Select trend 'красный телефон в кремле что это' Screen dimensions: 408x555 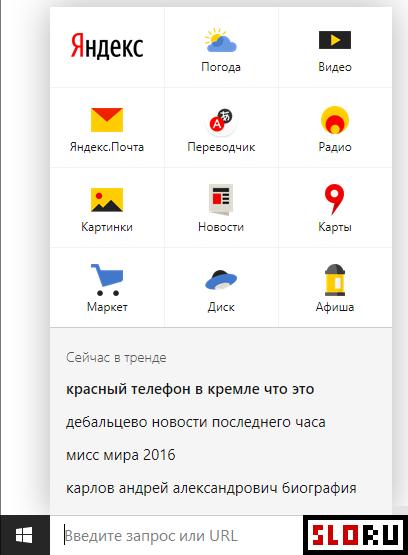click(x=190, y=389)
